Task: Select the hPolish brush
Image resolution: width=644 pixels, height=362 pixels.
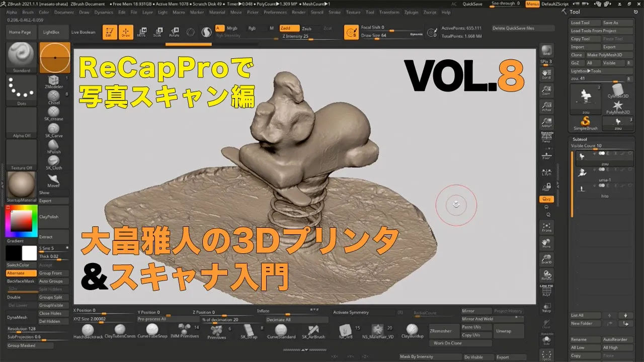Action: click(54, 146)
